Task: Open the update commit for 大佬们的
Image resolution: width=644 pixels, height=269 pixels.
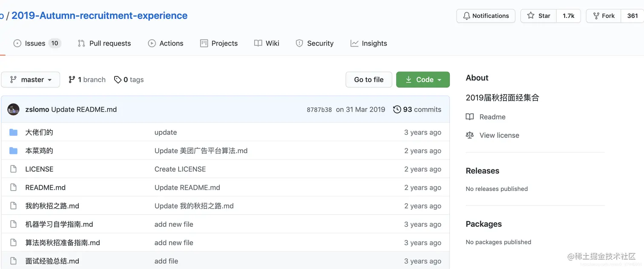Action: pyautogui.click(x=166, y=133)
